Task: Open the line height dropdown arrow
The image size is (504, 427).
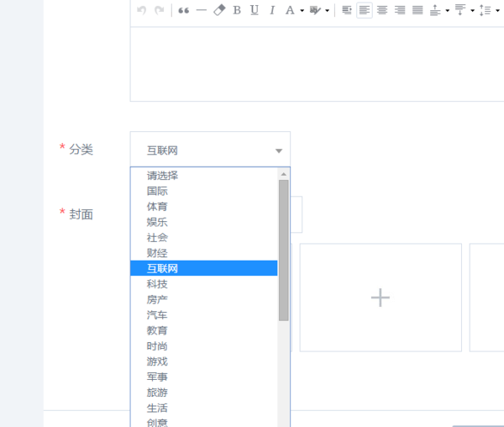Action: 497,11
